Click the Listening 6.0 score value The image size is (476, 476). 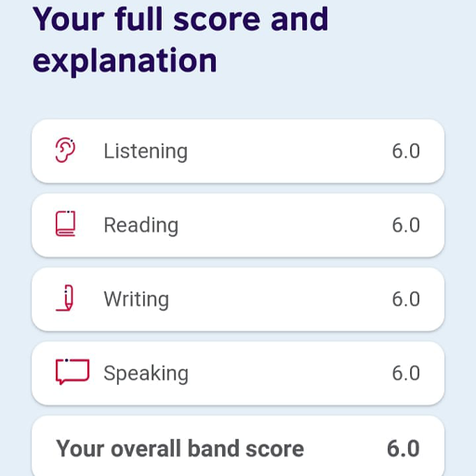pos(406,152)
